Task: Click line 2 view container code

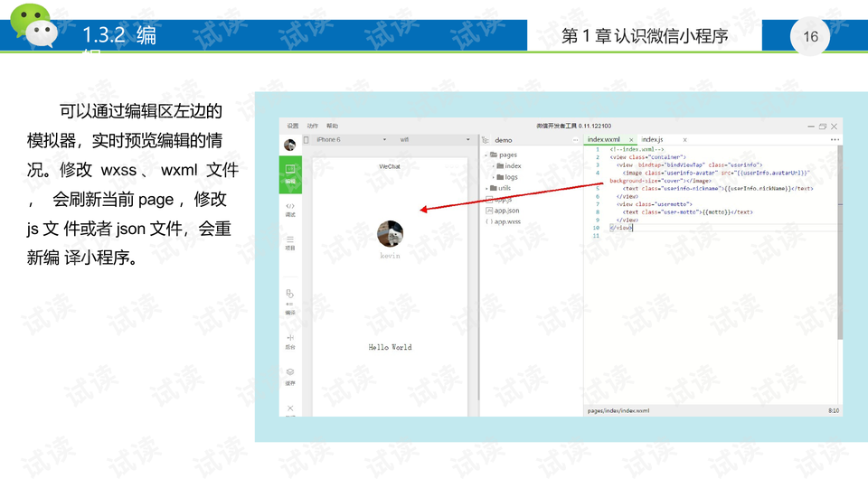Action: [647, 157]
